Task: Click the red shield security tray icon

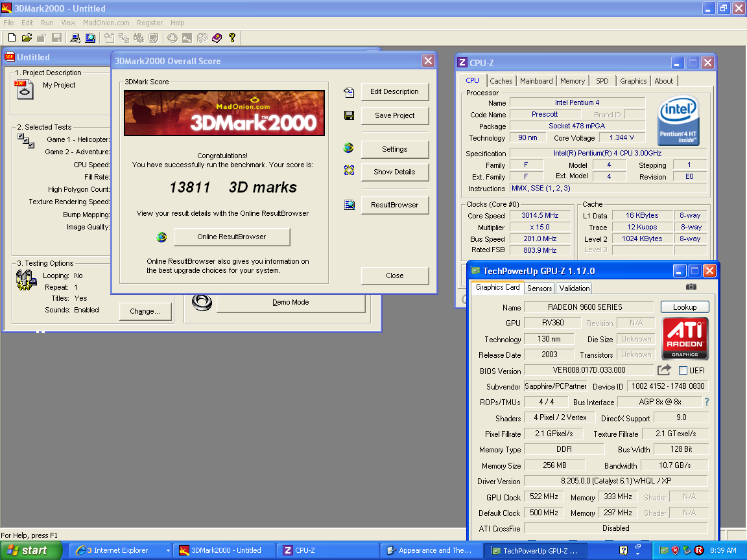Action: (x=675, y=550)
